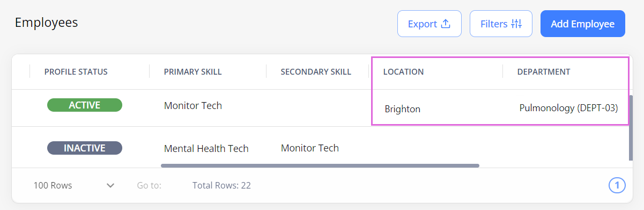Click the Location column header
The image size is (644, 210).
coord(403,72)
